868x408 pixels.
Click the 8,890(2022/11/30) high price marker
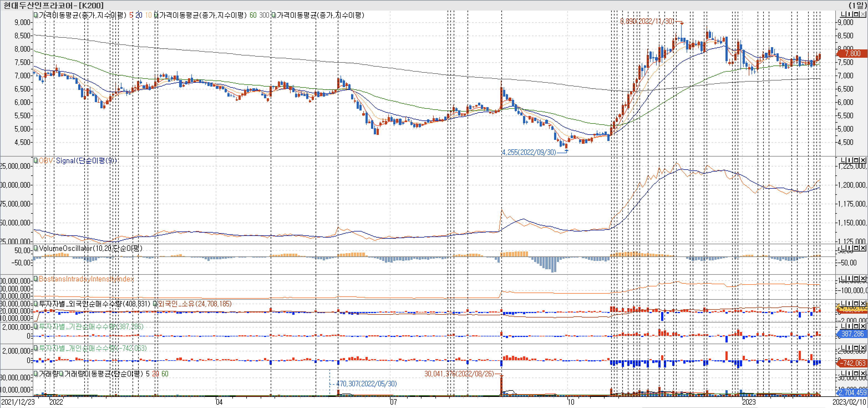point(647,21)
